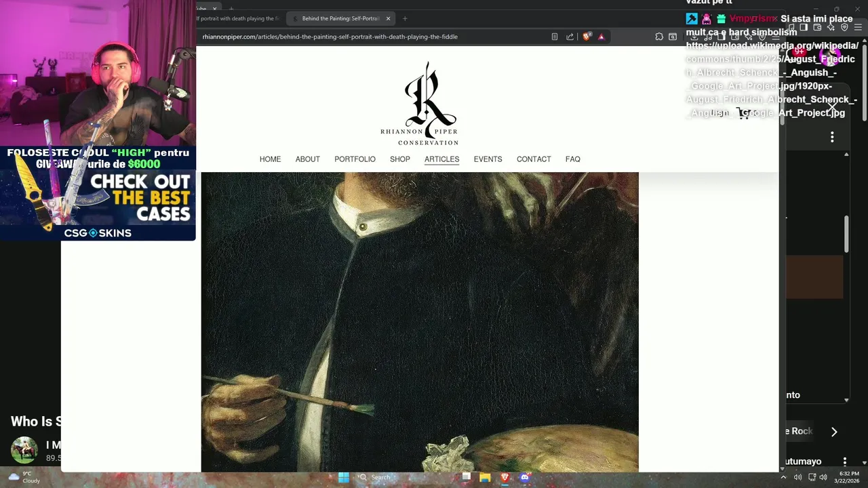
Task: Go to the HOME page
Action: pos(270,159)
